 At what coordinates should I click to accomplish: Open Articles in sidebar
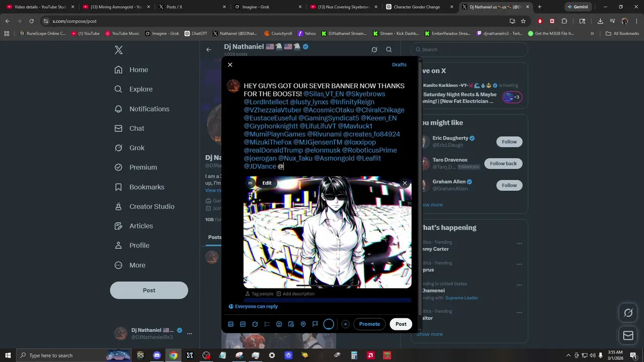pos(134,226)
